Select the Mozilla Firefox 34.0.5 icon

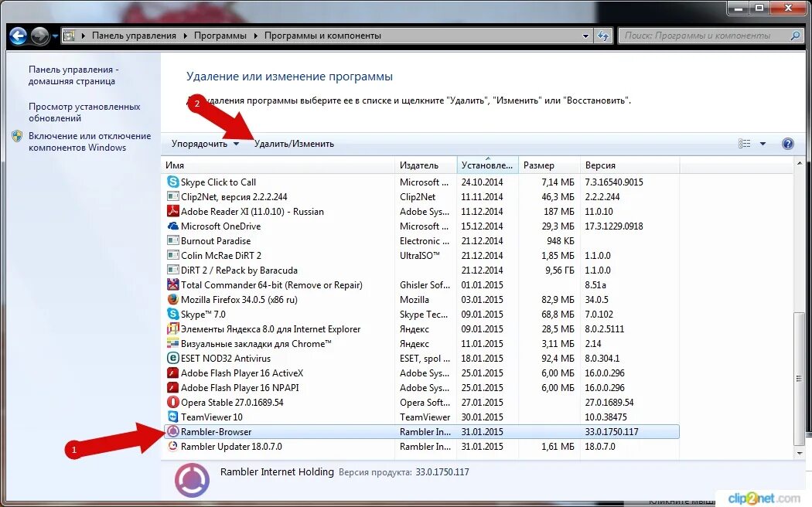(x=173, y=300)
